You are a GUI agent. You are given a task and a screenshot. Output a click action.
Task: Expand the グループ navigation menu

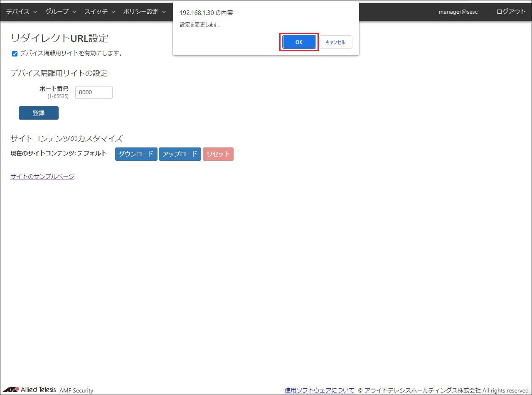point(60,12)
